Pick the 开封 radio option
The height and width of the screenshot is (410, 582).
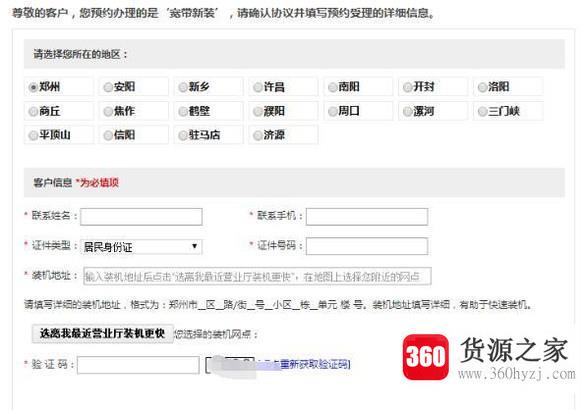[408, 87]
